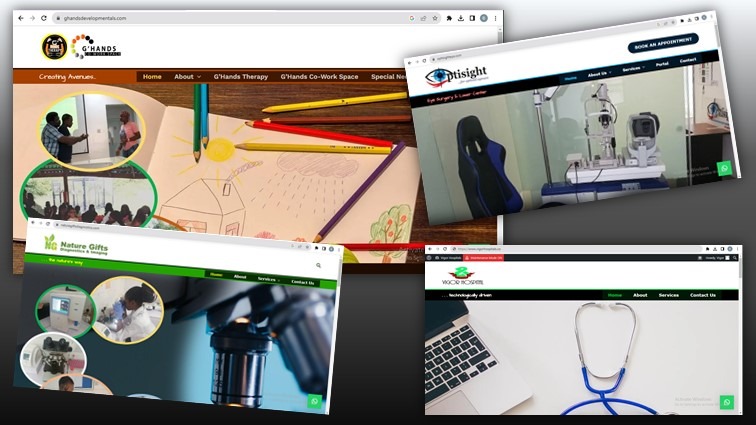The image size is (756, 425).
Task: Open Contact link on Optisight site
Action: point(688,60)
